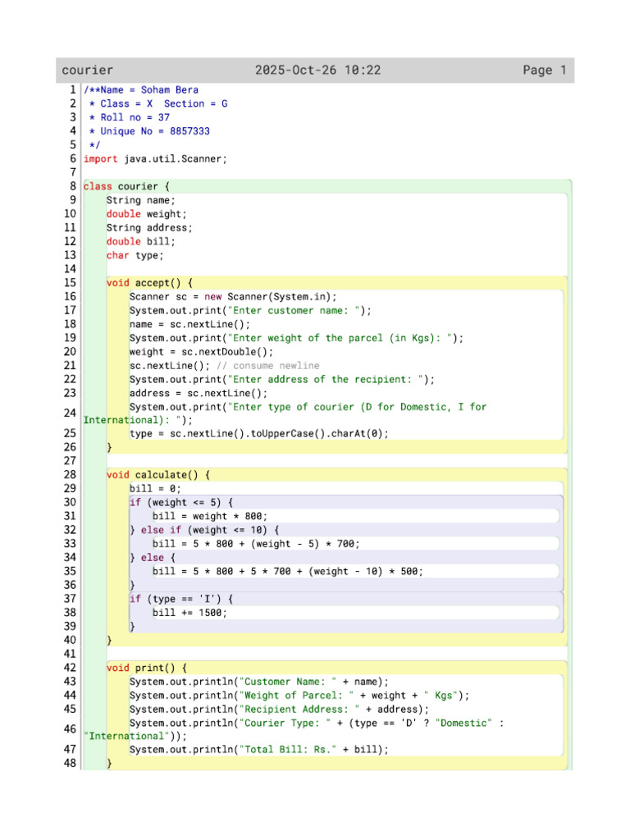Image resolution: width=630 pixels, height=840 pixels.
Task: Click the line '* Class = X Section = G'
Action: 158,104
